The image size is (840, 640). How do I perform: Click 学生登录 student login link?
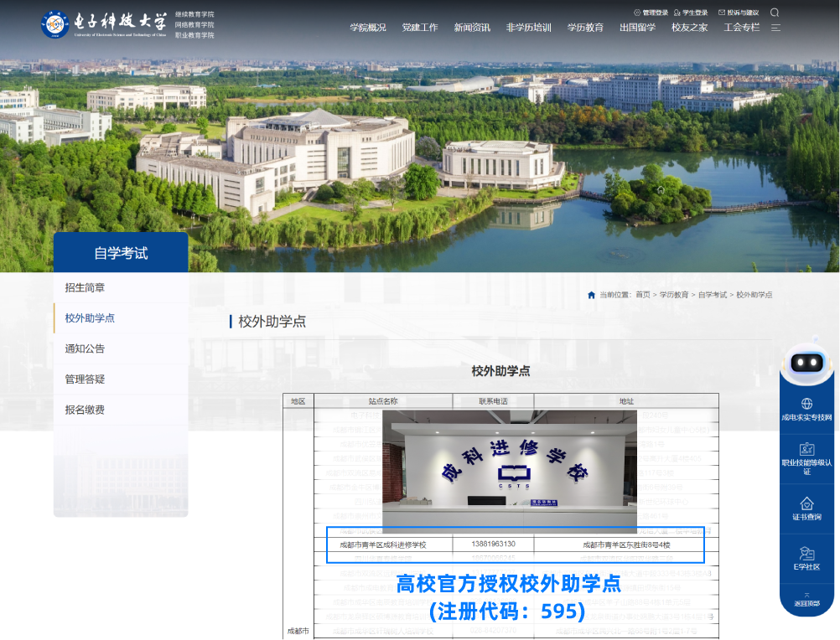click(x=691, y=13)
